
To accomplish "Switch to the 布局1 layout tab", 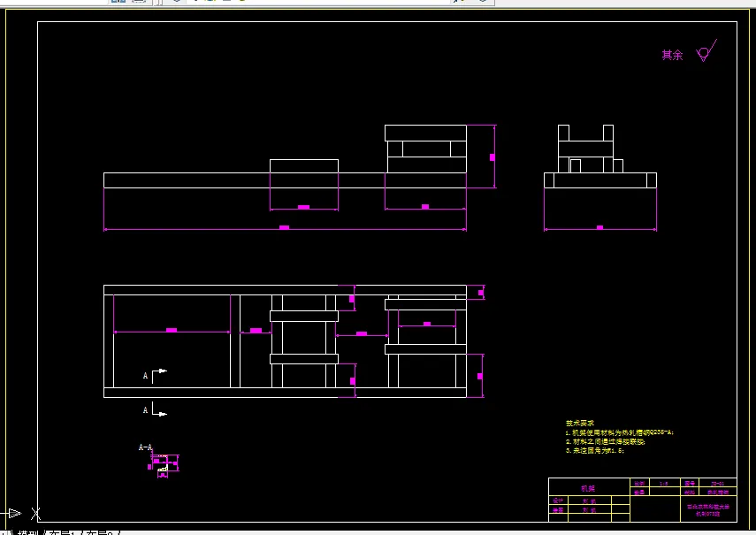I will point(63,532).
